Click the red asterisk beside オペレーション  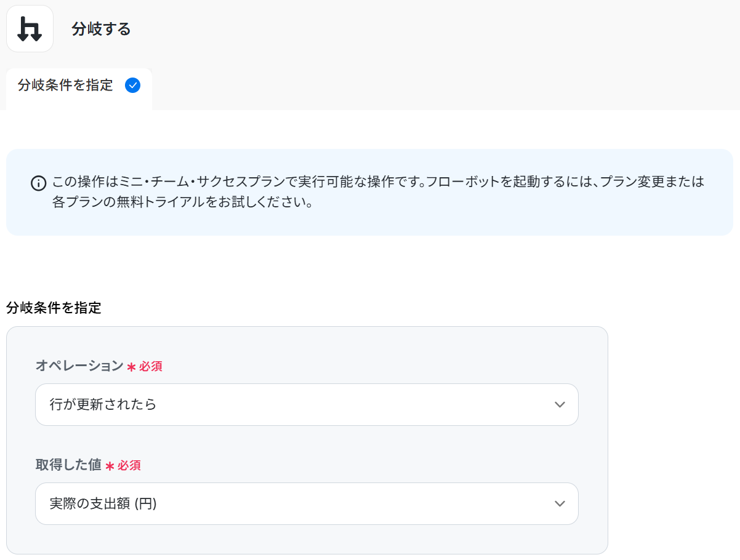[x=131, y=367]
